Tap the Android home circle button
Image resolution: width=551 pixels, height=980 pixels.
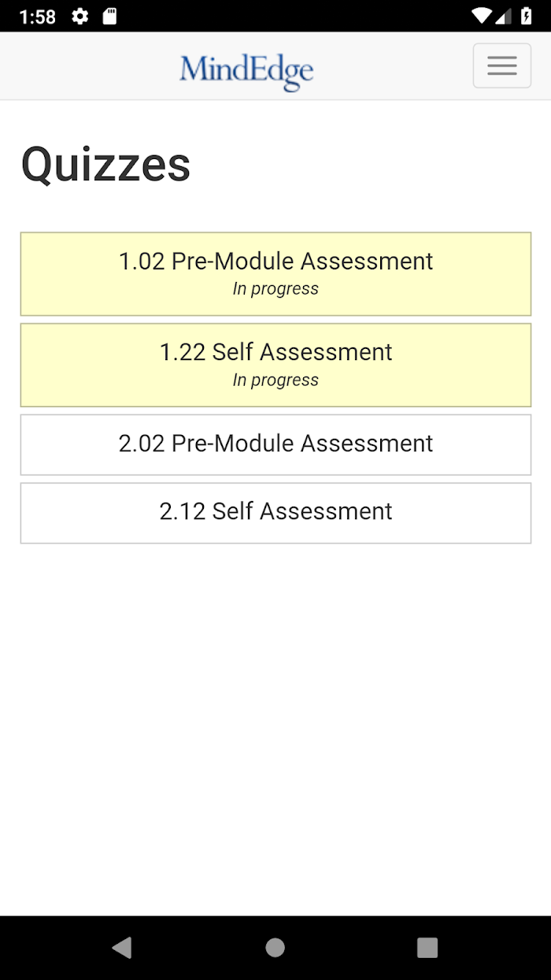(275, 948)
